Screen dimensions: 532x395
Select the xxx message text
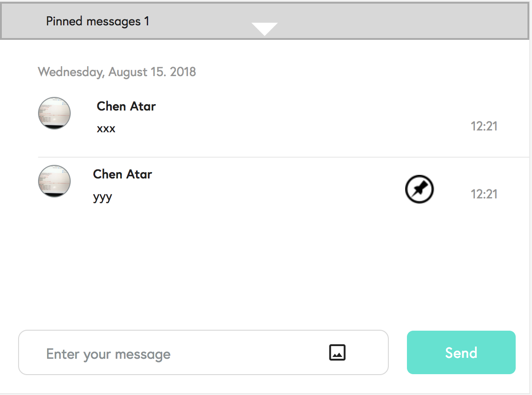coord(106,129)
